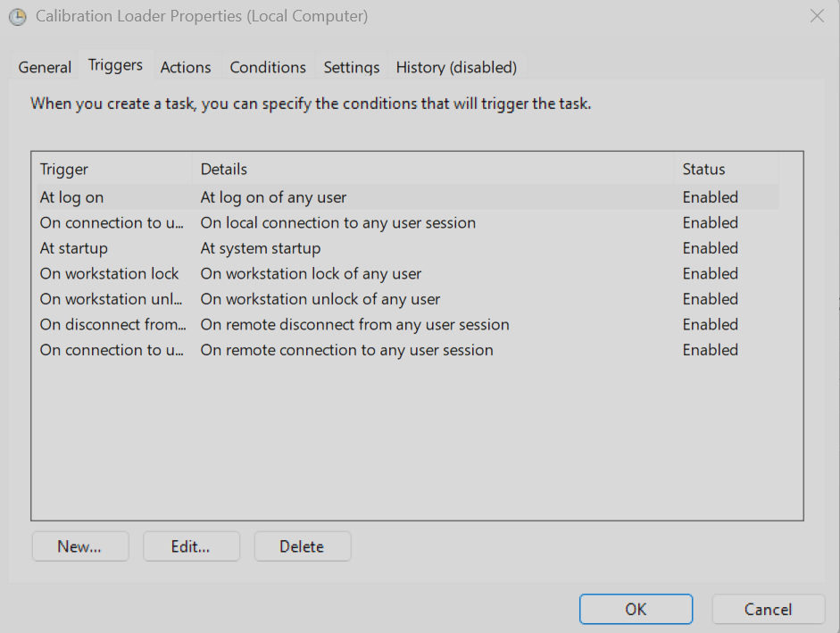Open the Settings tab

(x=352, y=67)
